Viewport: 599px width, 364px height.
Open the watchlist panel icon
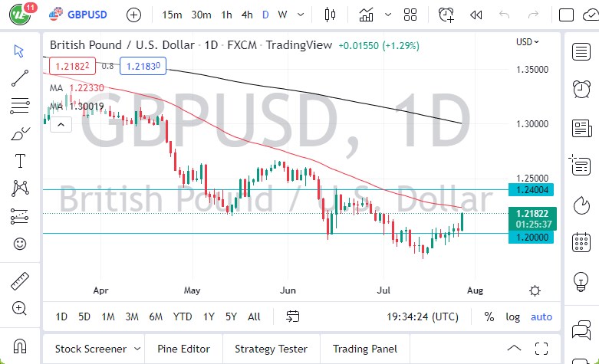click(581, 51)
